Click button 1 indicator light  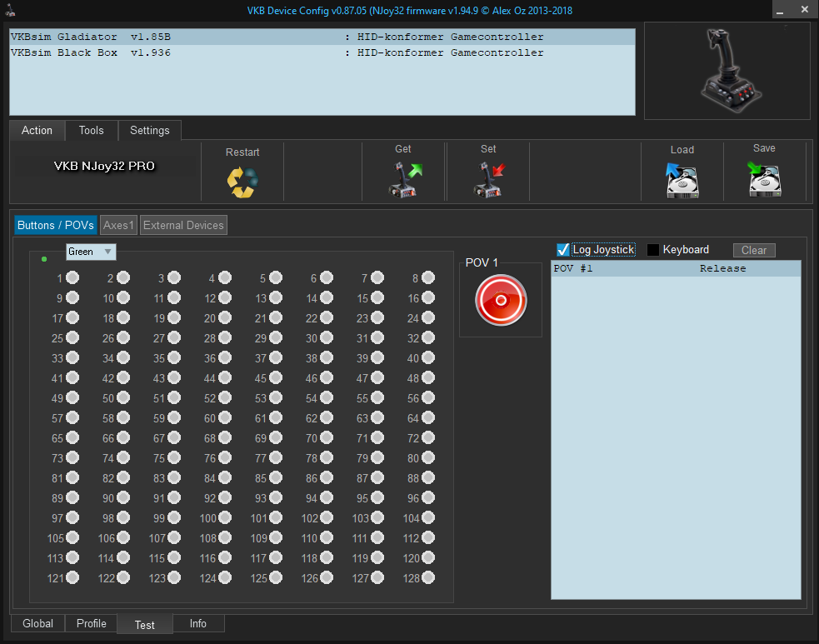pos(72,277)
